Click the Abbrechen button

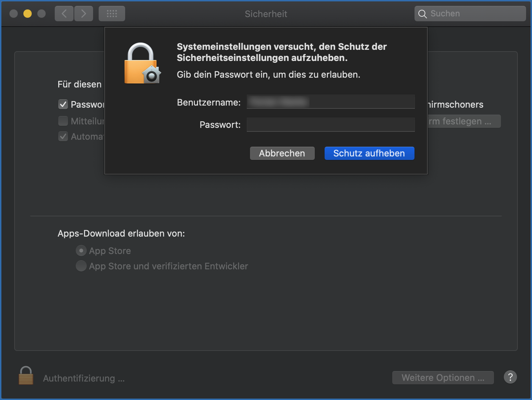(282, 153)
